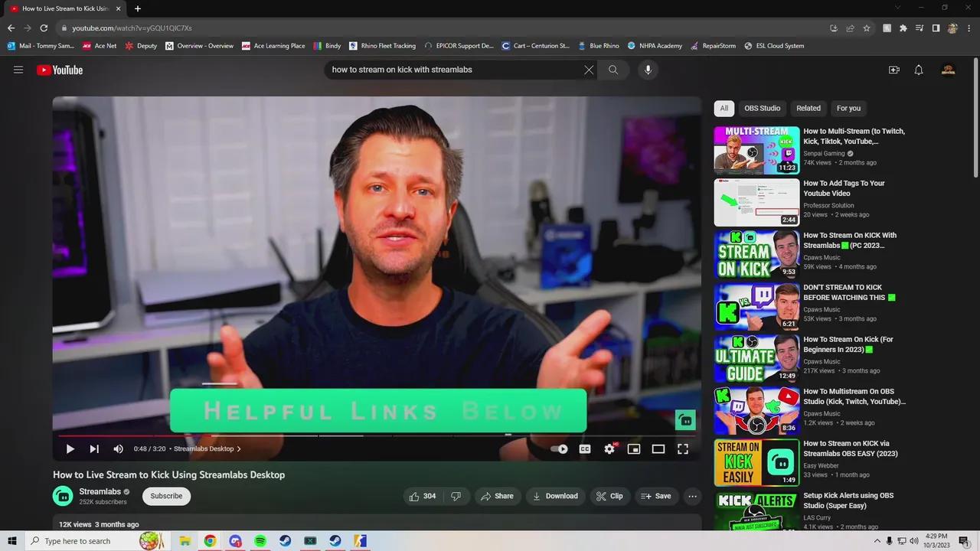Open the YouTube account avatar menu
Image resolution: width=980 pixels, height=551 pixels.
[948, 70]
